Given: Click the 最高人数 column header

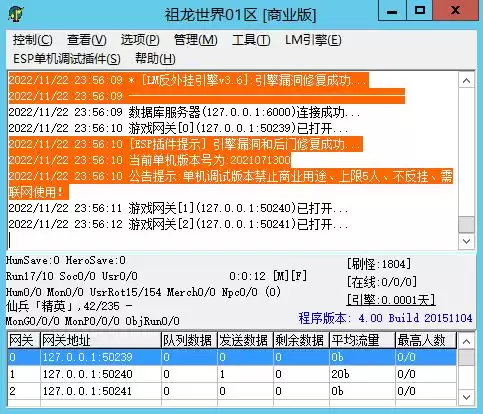Looking at the screenshot, I should (x=426, y=340).
